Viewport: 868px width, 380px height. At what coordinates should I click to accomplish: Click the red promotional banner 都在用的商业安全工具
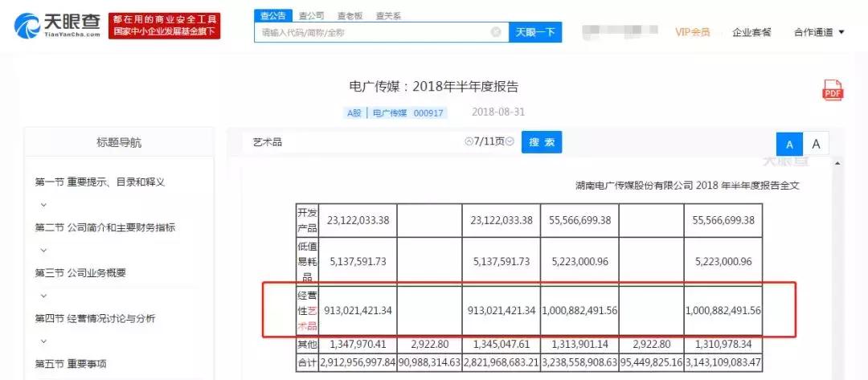[x=164, y=26]
